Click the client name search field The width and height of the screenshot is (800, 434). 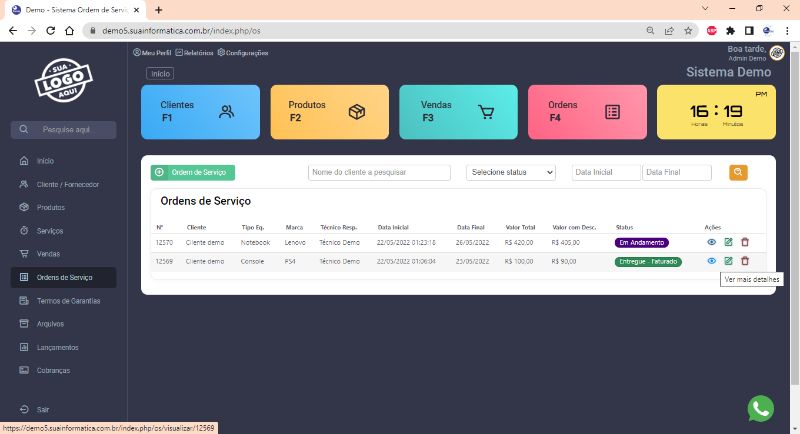[379, 172]
